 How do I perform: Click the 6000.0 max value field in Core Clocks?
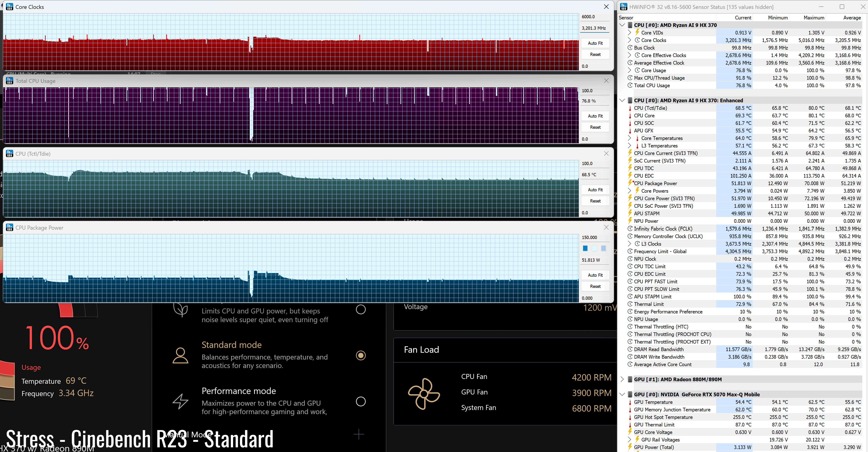point(595,16)
